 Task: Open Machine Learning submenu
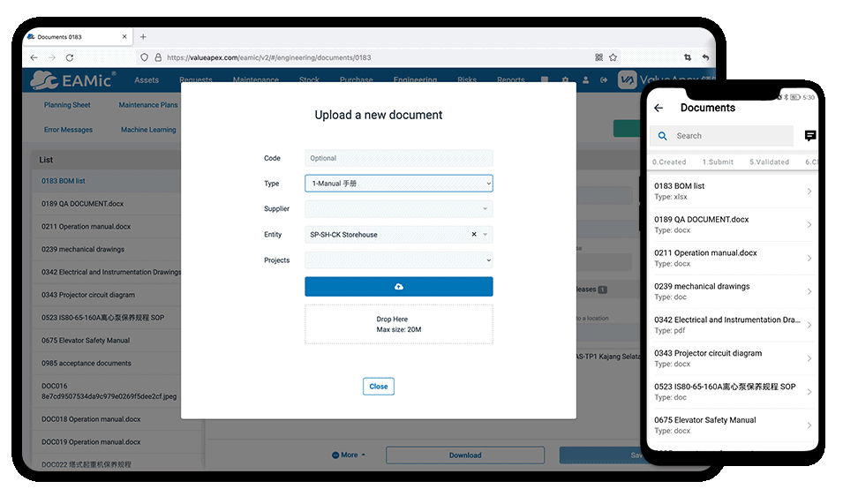tap(148, 130)
